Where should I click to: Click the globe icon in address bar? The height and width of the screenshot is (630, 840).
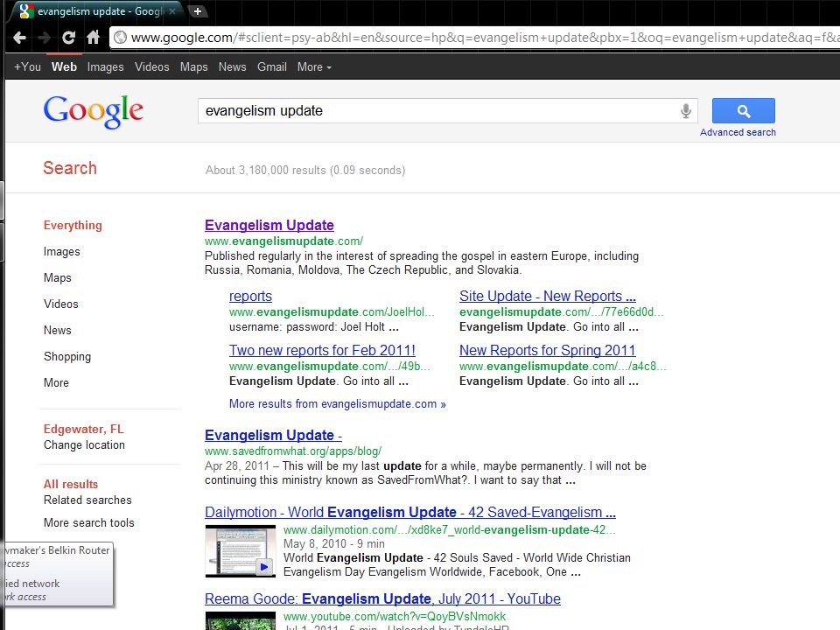tap(121, 38)
